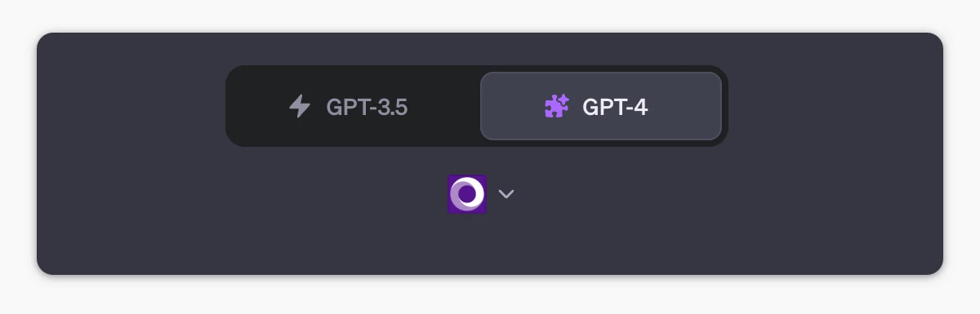Activate the unhighlighted GPT-3.5 segment
The width and height of the screenshot is (980, 314).
tap(353, 106)
